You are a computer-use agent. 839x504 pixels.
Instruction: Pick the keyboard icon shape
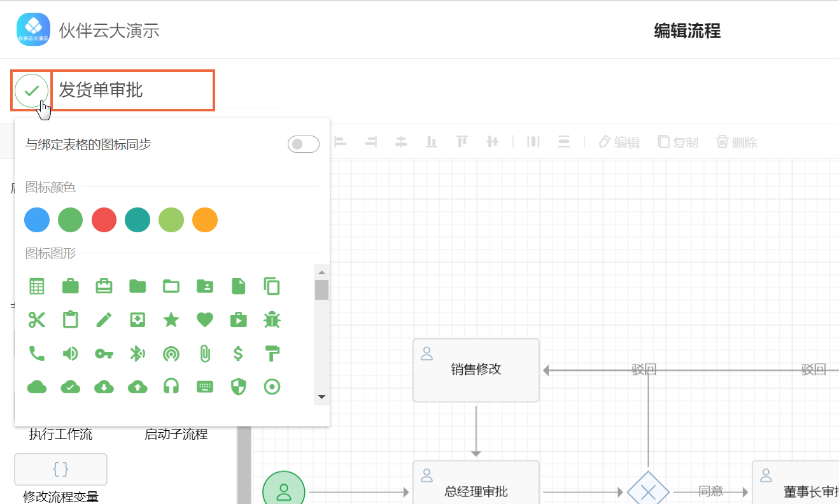(205, 386)
